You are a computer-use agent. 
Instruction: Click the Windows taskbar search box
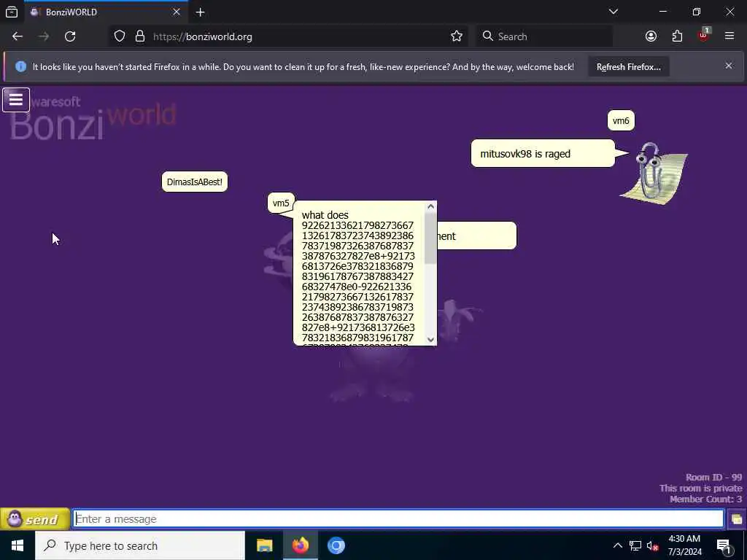point(140,545)
